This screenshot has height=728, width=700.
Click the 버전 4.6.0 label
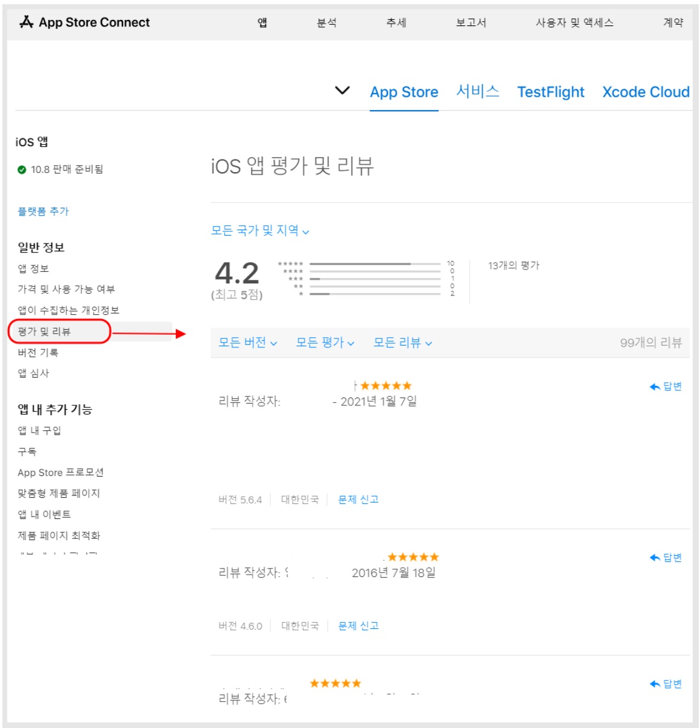[x=241, y=626]
